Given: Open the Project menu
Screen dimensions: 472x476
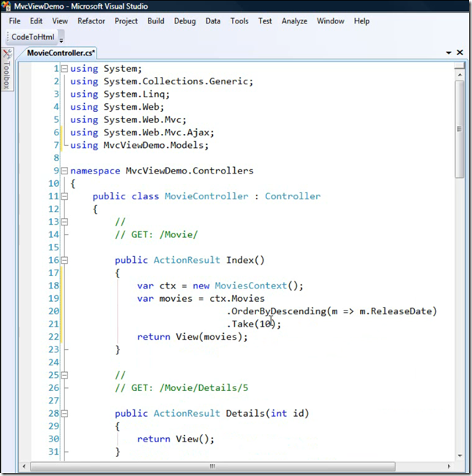Looking at the screenshot, I should (x=126, y=21).
